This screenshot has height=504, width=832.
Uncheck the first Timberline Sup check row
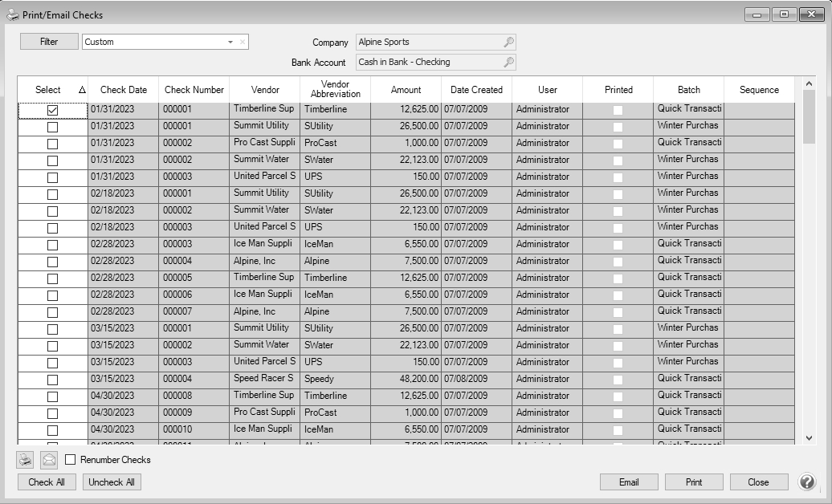point(53,109)
